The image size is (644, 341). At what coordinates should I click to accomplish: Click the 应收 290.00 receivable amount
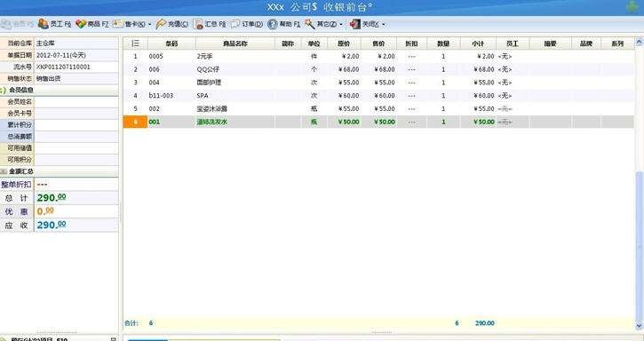pyautogui.click(x=52, y=226)
